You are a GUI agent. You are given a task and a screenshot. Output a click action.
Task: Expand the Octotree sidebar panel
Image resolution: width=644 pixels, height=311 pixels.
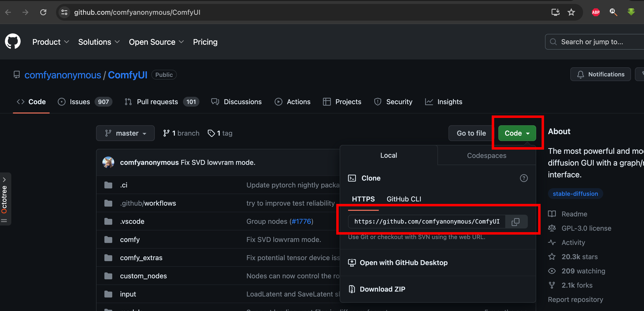click(x=4, y=180)
